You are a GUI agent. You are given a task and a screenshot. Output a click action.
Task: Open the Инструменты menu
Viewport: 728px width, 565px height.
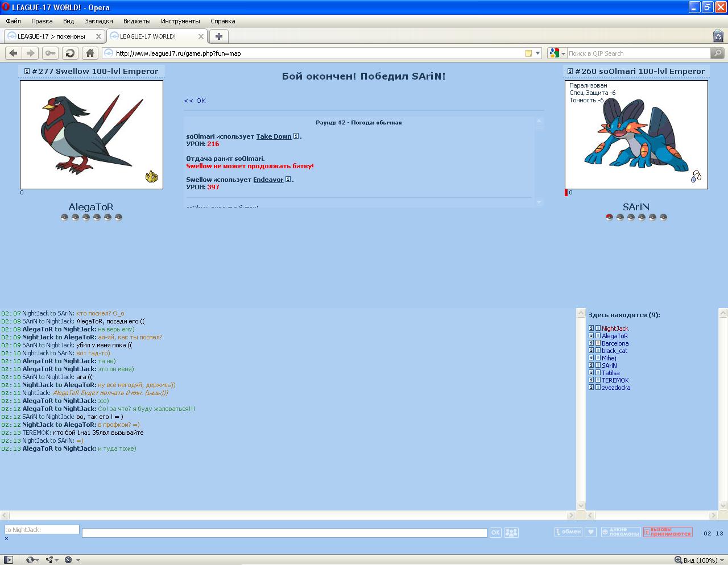pyautogui.click(x=180, y=21)
